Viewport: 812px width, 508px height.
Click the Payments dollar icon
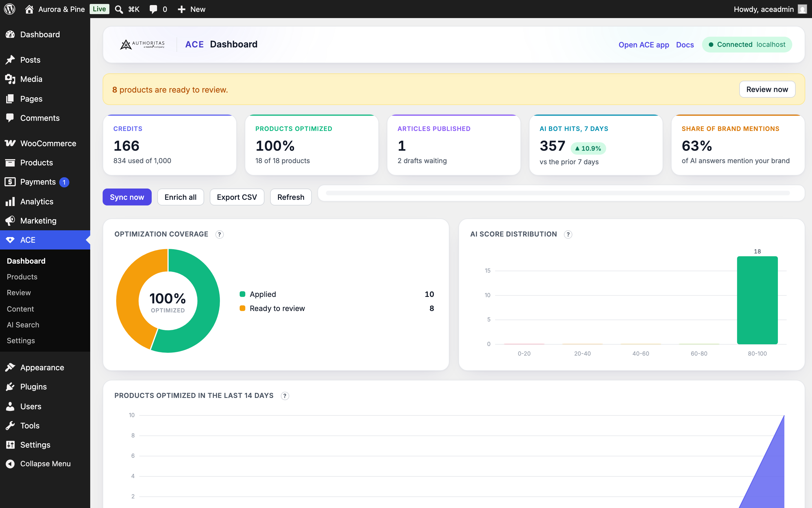10,182
